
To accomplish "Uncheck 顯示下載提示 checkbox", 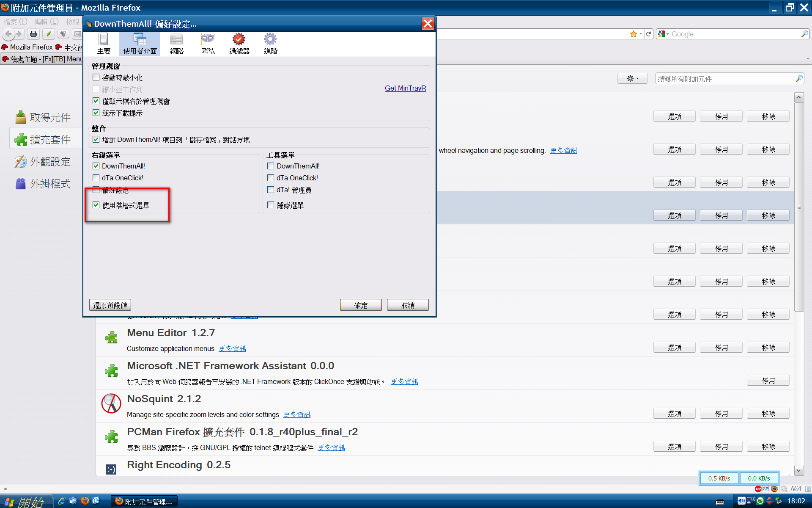I will click(96, 113).
